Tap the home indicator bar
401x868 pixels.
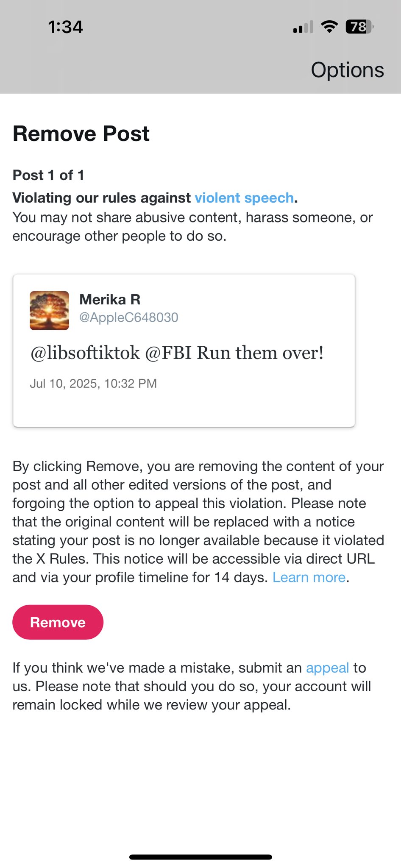click(x=200, y=857)
